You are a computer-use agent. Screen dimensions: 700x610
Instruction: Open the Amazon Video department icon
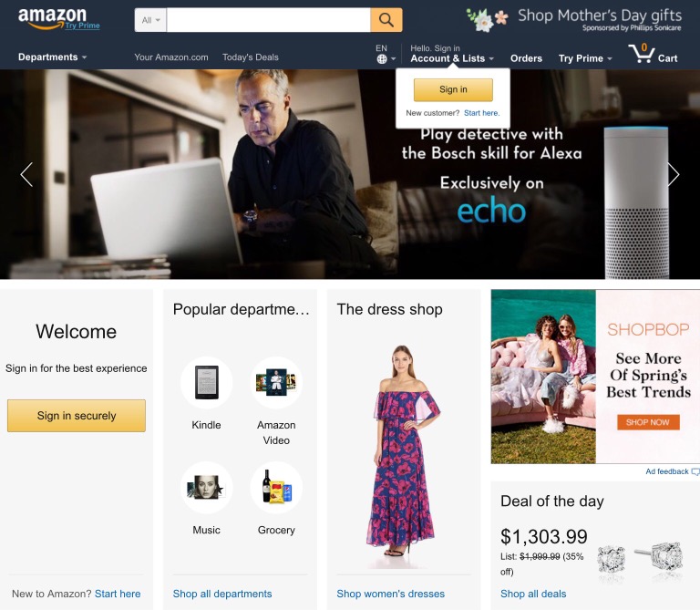point(276,382)
